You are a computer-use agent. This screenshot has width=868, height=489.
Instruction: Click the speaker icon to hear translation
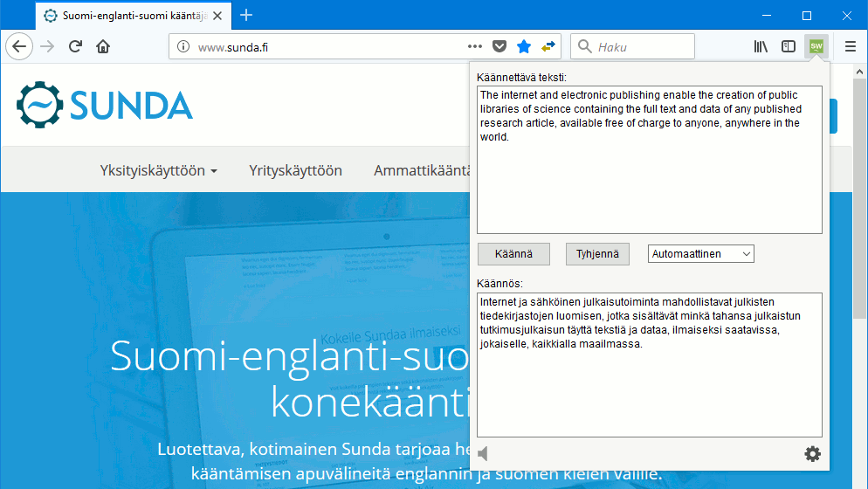point(483,454)
